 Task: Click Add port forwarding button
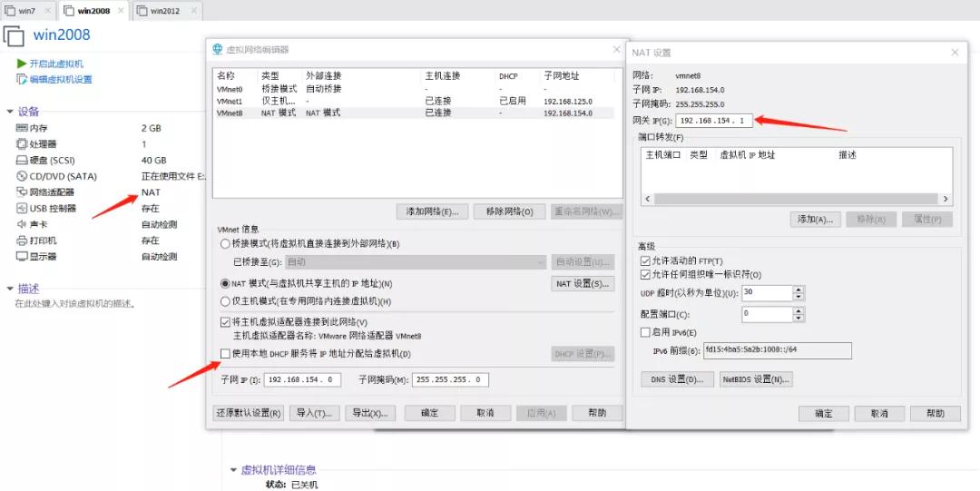815,219
